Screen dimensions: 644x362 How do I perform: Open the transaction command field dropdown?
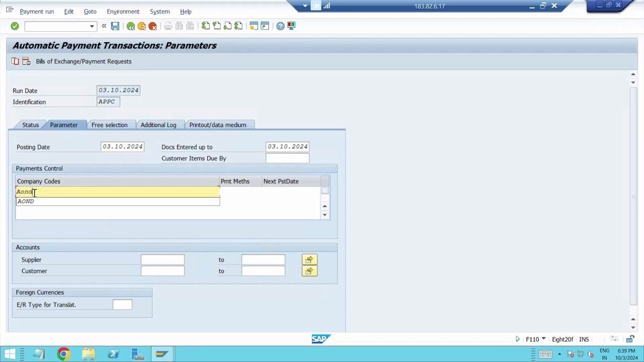(92, 26)
